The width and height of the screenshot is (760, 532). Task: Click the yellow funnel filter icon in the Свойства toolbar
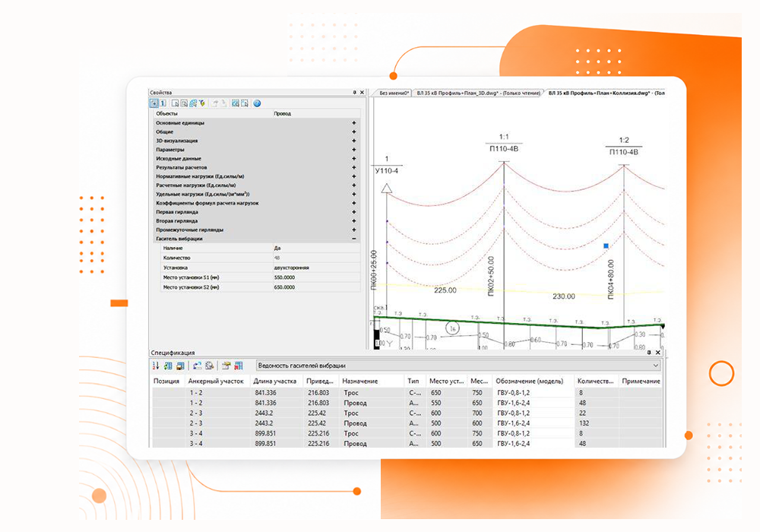click(x=202, y=103)
